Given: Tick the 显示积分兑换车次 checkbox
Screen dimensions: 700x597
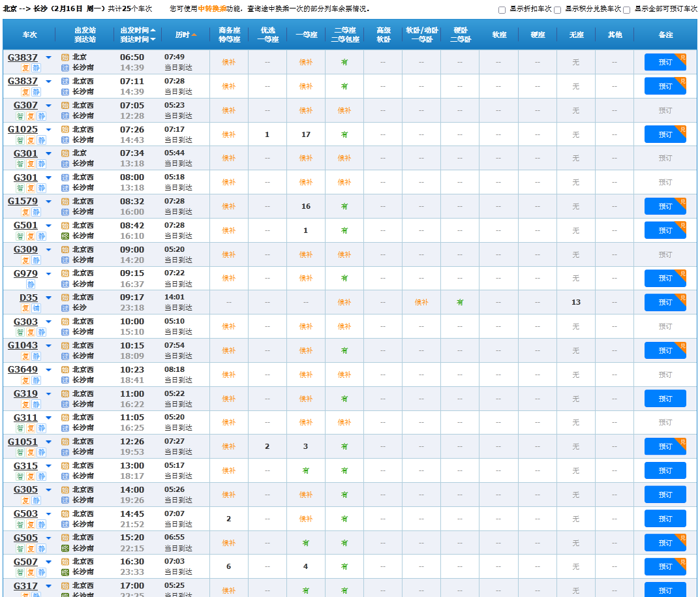Looking at the screenshot, I should click(x=557, y=10).
